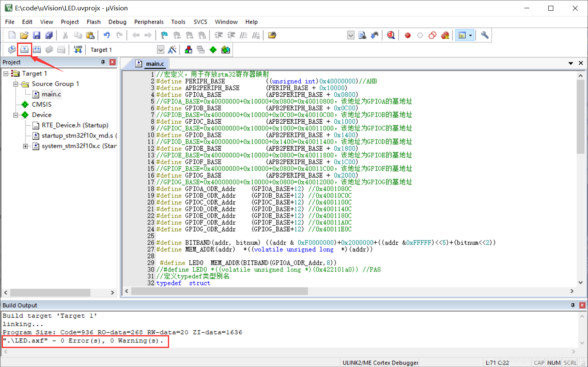The image size is (588, 367).
Task: Open the find text dropdown in toolbar
Action: point(351,35)
